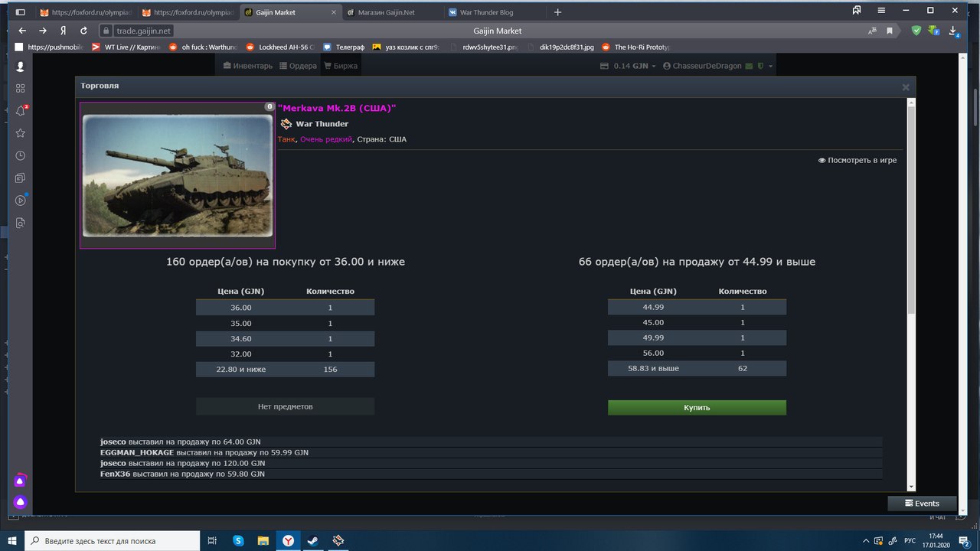Open the WT Live bookmark

coord(126,47)
